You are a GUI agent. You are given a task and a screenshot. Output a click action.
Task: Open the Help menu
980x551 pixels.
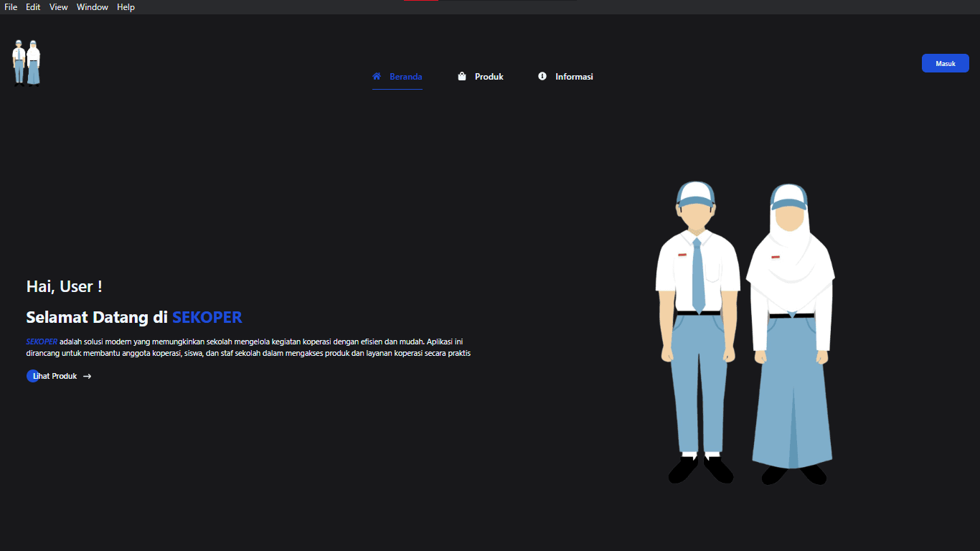[x=126, y=7]
